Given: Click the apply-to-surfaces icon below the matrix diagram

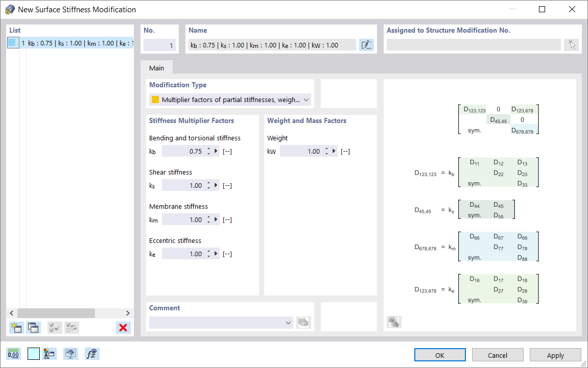Looking at the screenshot, I should click(x=393, y=322).
